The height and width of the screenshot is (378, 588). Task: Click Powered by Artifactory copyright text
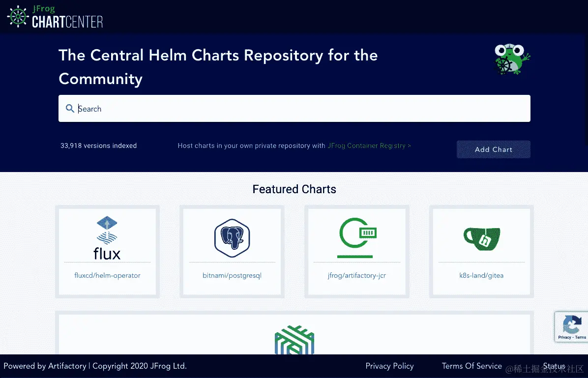95,366
